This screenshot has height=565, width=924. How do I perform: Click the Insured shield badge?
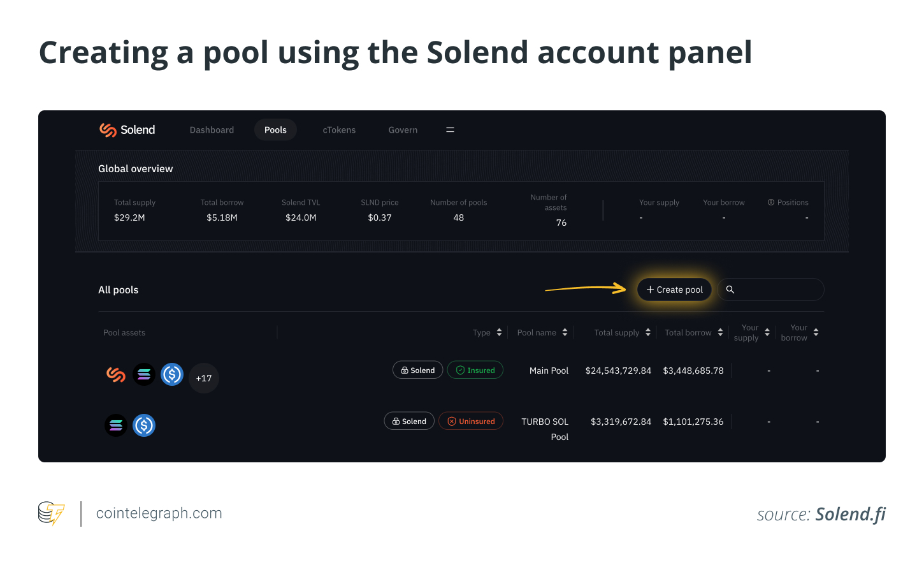click(x=475, y=371)
